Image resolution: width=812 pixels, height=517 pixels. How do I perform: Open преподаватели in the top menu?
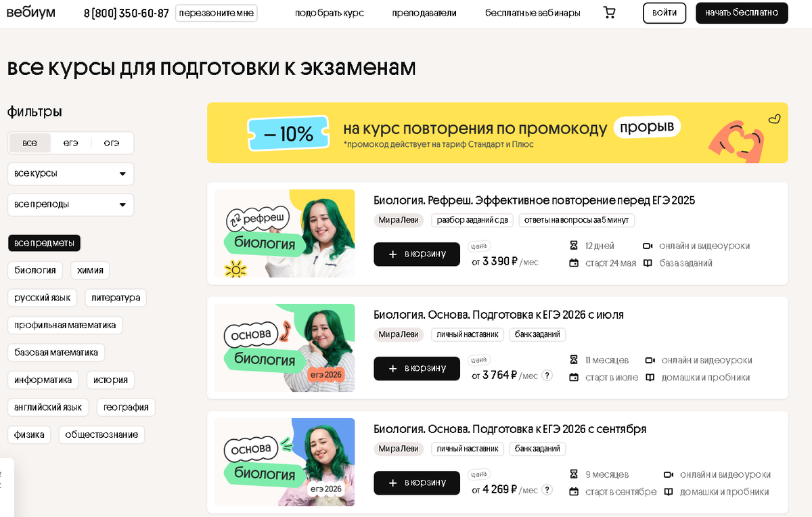424,13
